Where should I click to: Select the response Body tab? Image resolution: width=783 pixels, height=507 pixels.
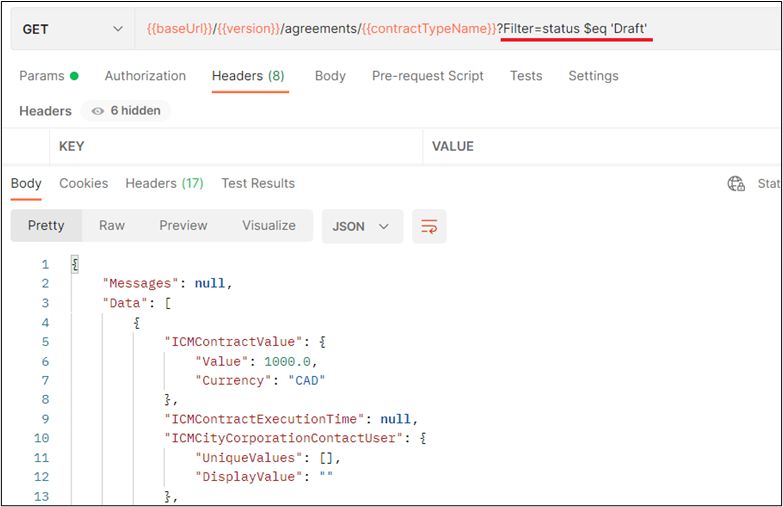(26, 183)
